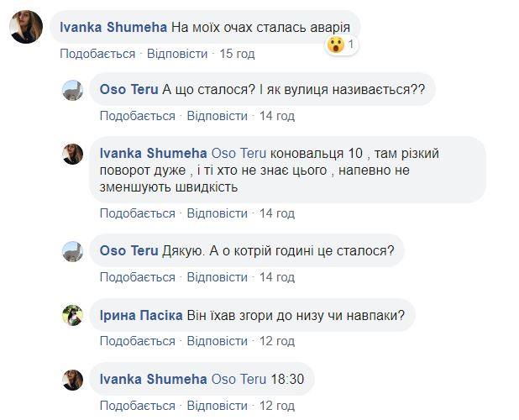519x420 pixels.
Task: Open Oso Teru's avatar on the Дякую reply
Action: tap(72, 251)
